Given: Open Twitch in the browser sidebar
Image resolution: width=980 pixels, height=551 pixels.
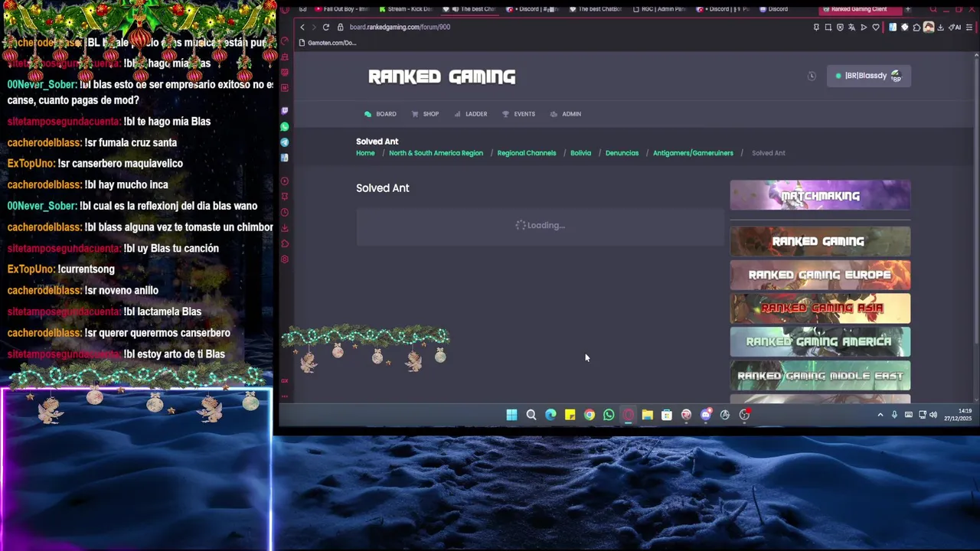Looking at the screenshot, I should pos(285,111).
